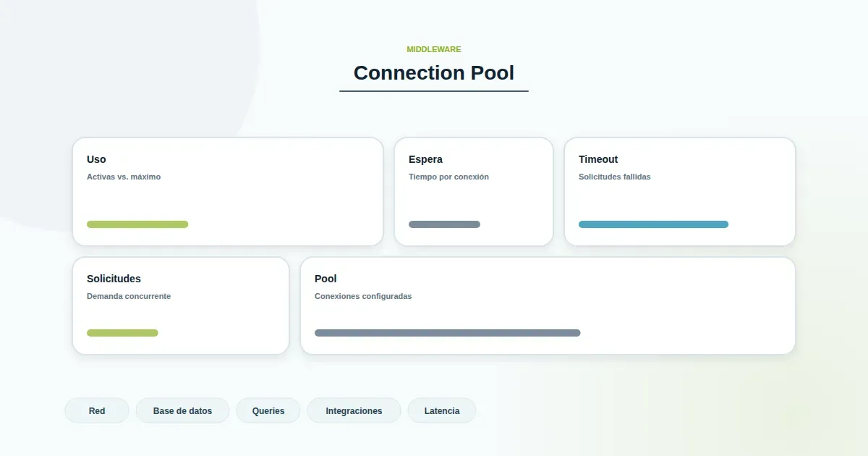The image size is (868, 456).
Task: Select the Red tag chip
Action: [97, 410]
